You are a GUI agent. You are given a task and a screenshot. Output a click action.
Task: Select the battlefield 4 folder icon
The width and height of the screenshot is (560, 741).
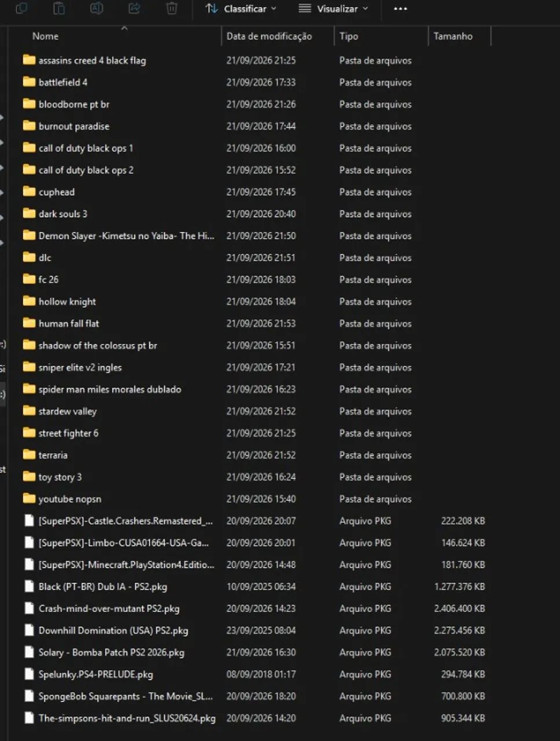pos(29,82)
